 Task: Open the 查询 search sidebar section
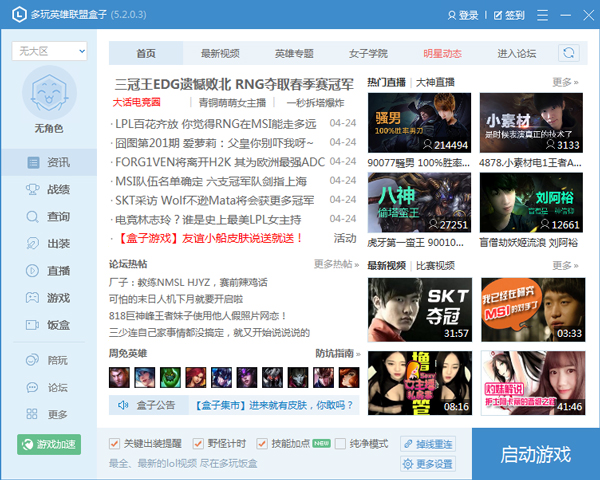tap(49, 217)
